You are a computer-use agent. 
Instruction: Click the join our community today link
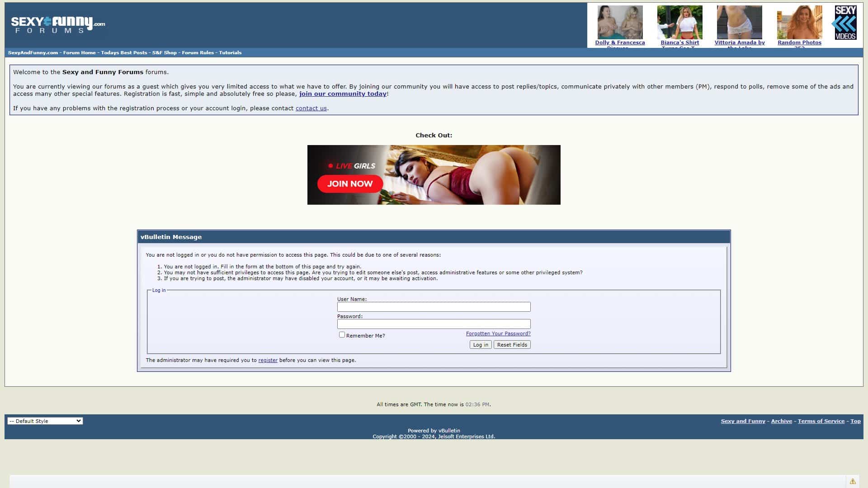coord(343,94)
